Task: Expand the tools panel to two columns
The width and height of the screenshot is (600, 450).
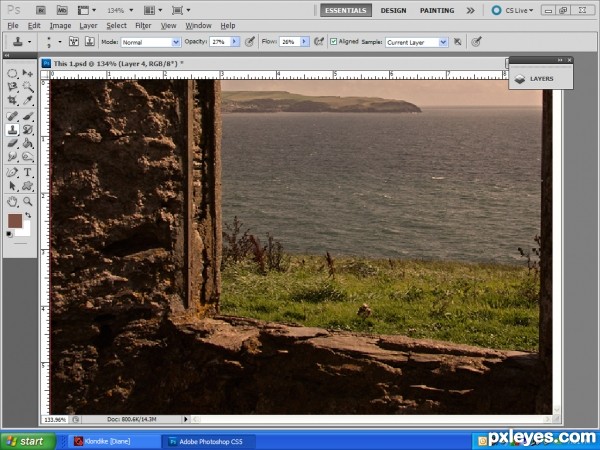Action: [x=7, y=56]
